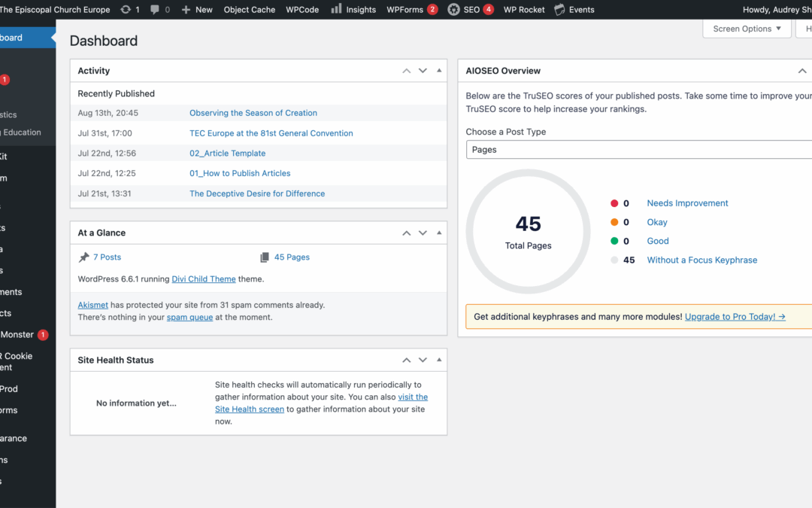Click the updates refresh icon in admin bar
This screenshot has width=812, height=508.
126,9
